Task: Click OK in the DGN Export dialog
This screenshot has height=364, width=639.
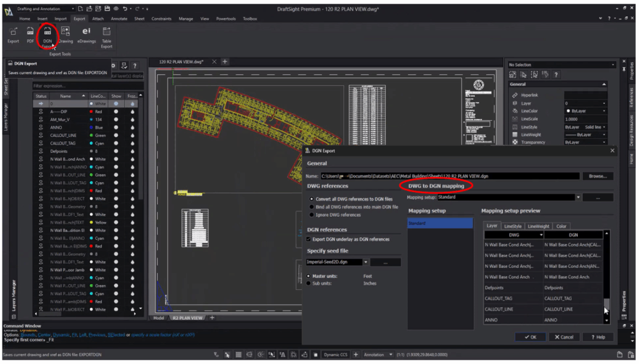Action: [530, 337]
